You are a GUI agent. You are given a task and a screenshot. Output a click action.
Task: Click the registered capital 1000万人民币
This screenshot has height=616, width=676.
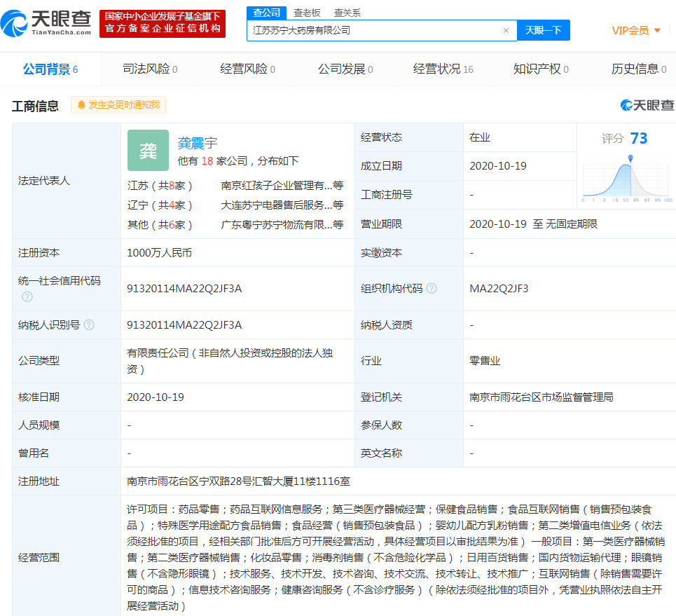click(x=159, y=253)
